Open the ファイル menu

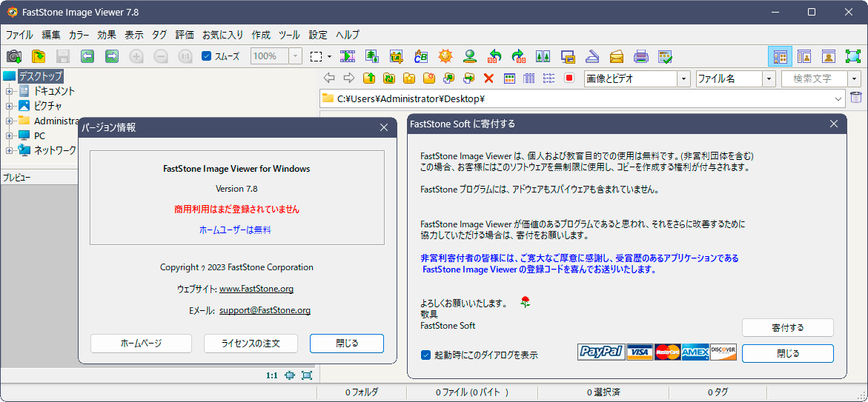click(x=19, y=35)
